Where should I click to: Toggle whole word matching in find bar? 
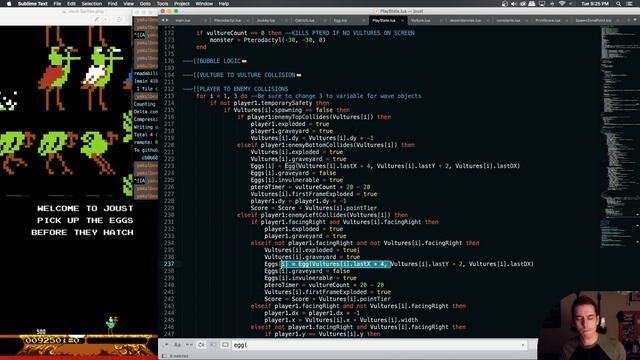coord(189,345)
